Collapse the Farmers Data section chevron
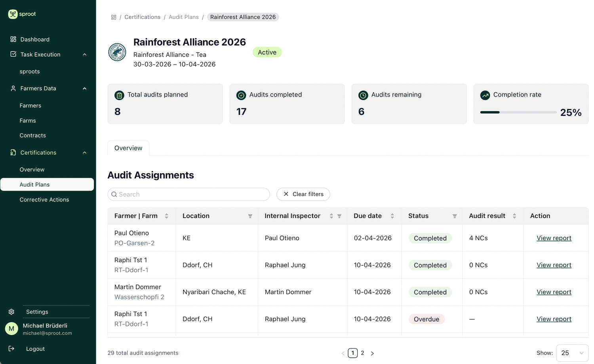The image size is (594, 364). tap(84, 89)
